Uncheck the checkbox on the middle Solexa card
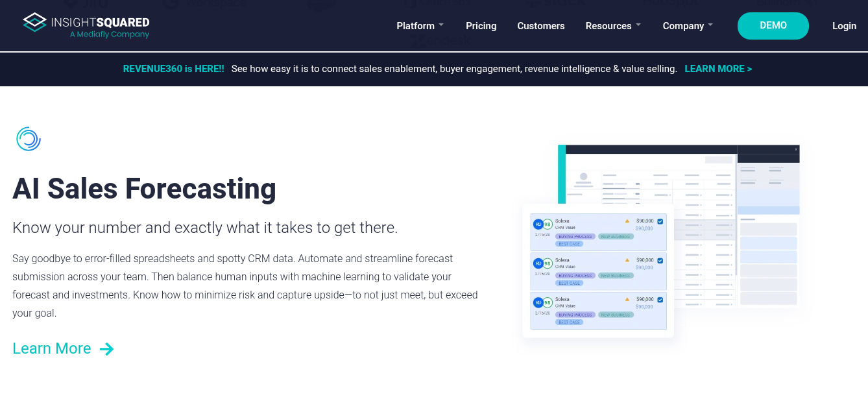 (660, 261)
